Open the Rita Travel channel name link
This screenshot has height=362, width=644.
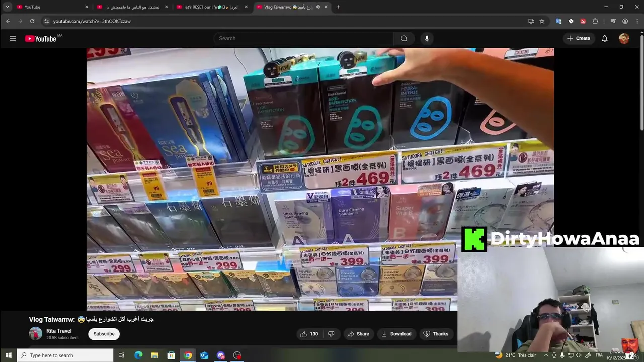(x=59, y=331)
